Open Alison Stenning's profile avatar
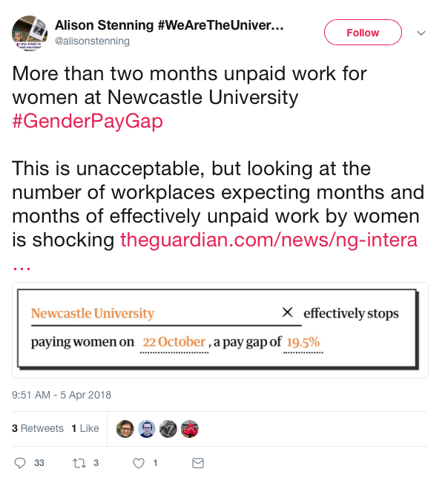448x492 pixels. point(30,33)
